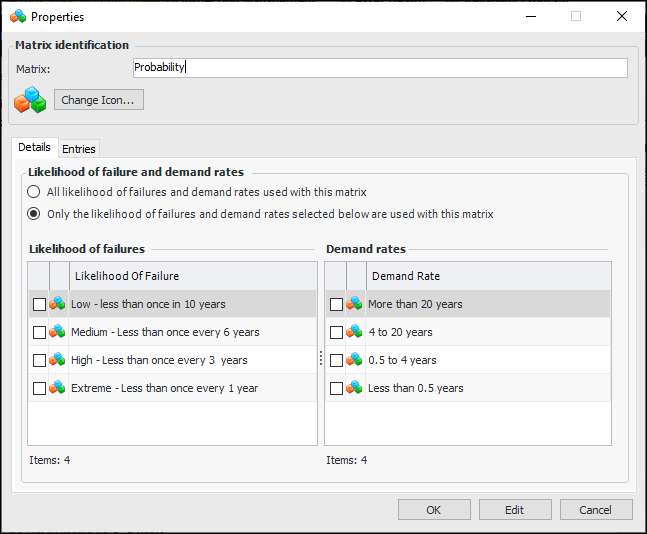647x534 pixels.
Task: Click icon beside More than 20 years
Action: point(355,304)
